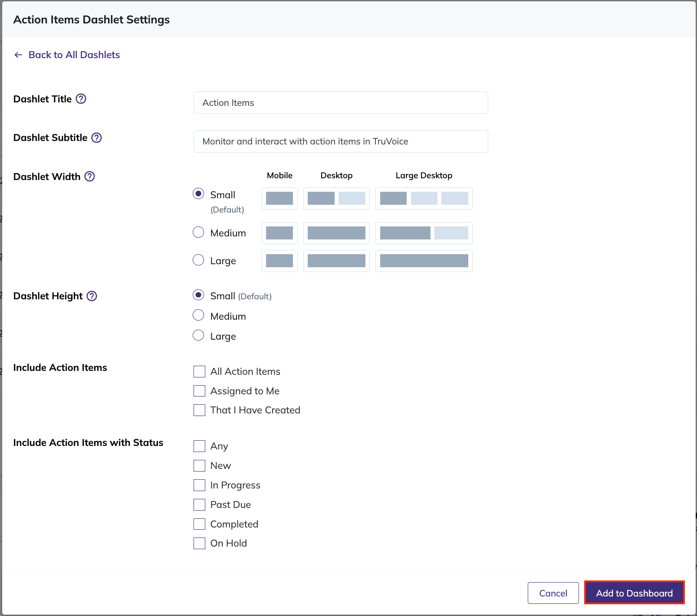Check the All Action Items checkbox
This screenshot has height=616, width=697.
coord(200,372)
